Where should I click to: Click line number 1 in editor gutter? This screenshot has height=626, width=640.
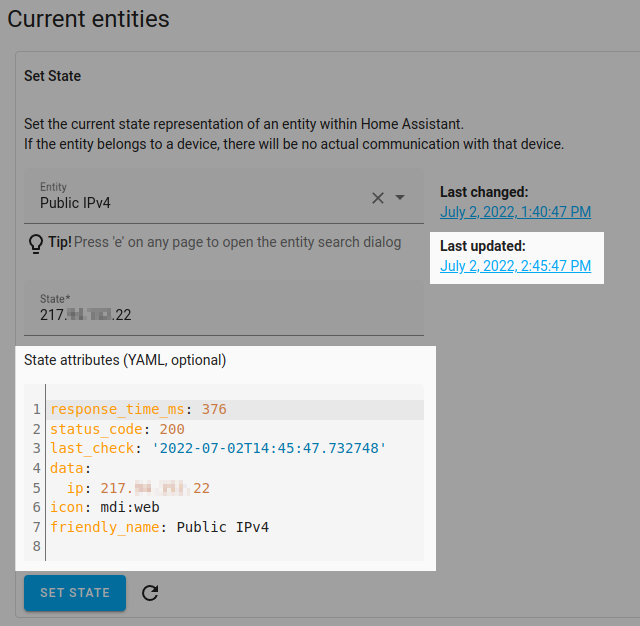(x=37, y=409)
